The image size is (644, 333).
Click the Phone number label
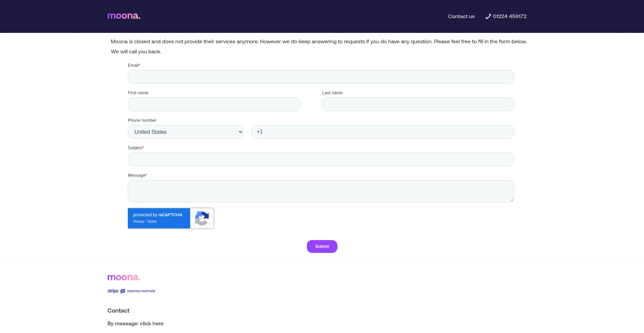coord(142,120)
